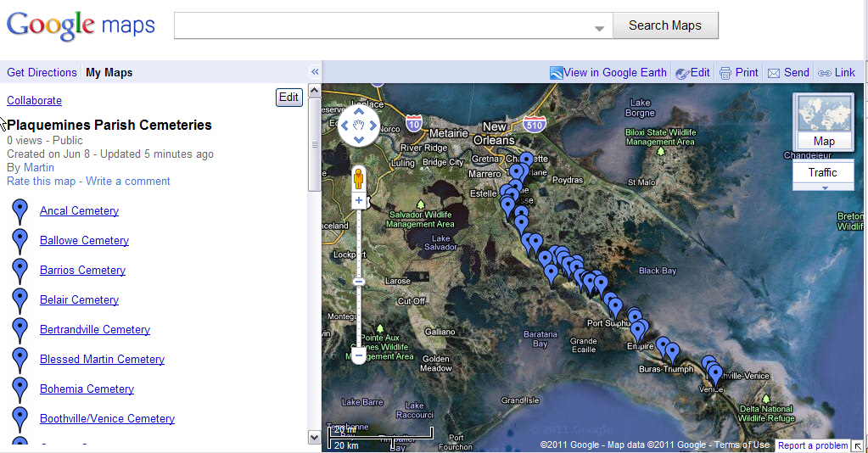868x453 pixels.
Task: Pan the map right with the arrow
Action: 373,126
